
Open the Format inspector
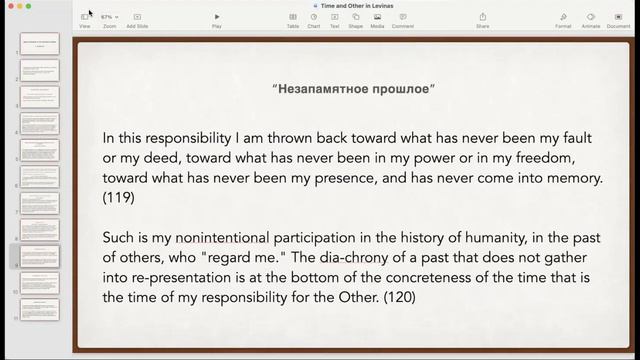(563, 20)
